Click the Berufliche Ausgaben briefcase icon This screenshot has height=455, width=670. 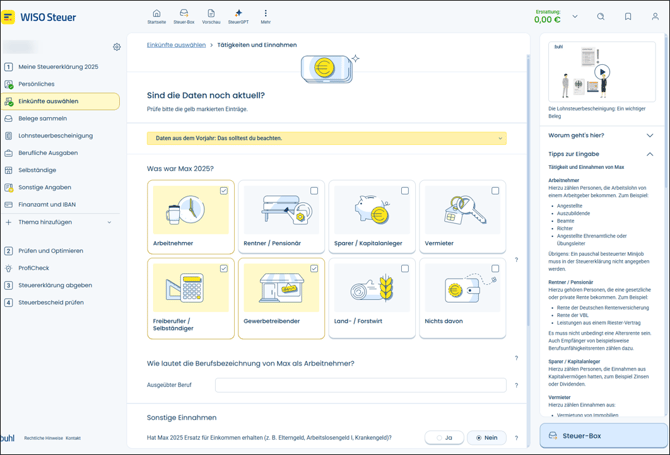pyautogui.click(x=9, y=153)
